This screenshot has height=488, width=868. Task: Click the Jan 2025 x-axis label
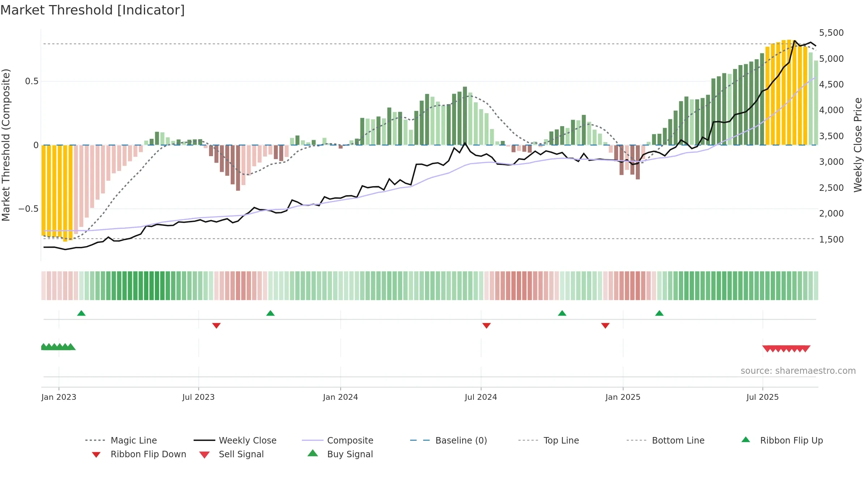coord(623,397)
